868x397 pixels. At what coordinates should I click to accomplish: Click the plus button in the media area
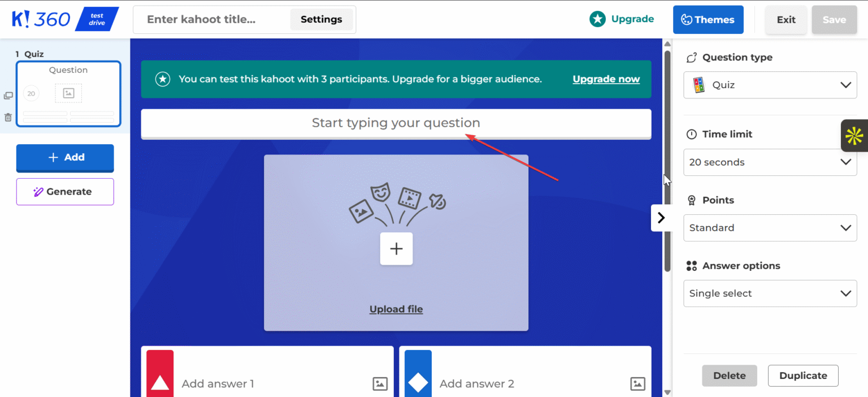[396, 248]
